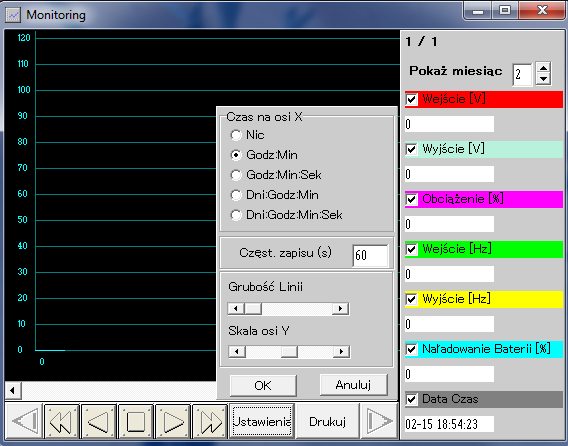Click Anuluj to cancel settings
This screenshot has height=446, width=568.
pyautogui.click(x=353, y=385)
